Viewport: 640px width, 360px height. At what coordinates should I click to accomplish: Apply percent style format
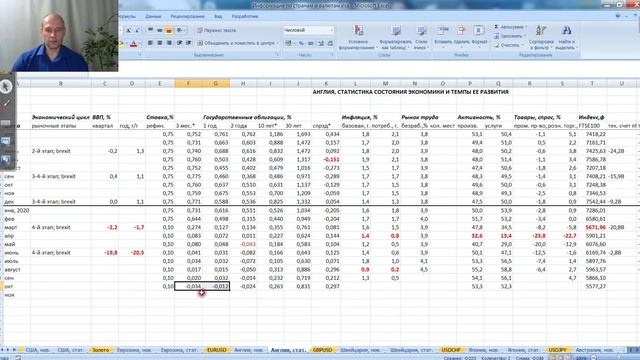pyautogui.click(x=301, y=43)
